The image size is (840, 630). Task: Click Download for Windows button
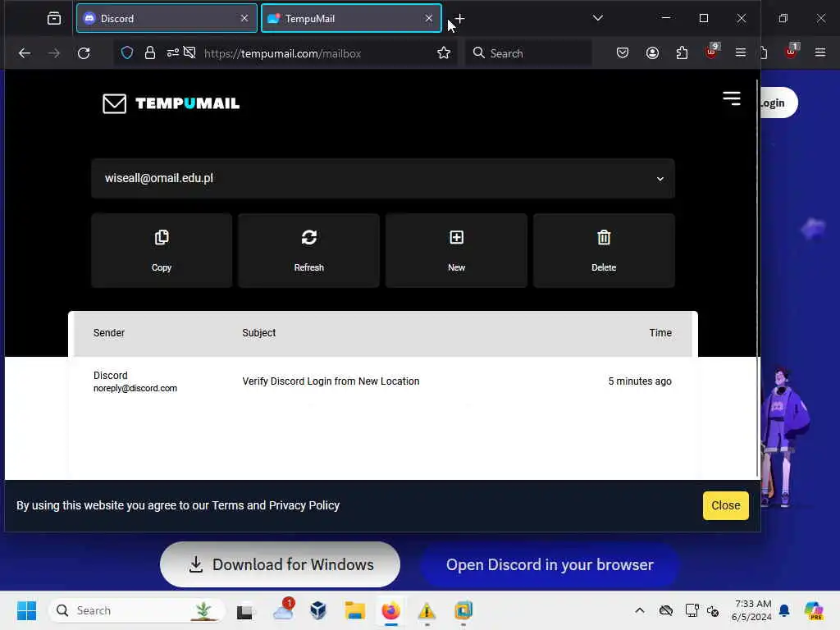280,564
